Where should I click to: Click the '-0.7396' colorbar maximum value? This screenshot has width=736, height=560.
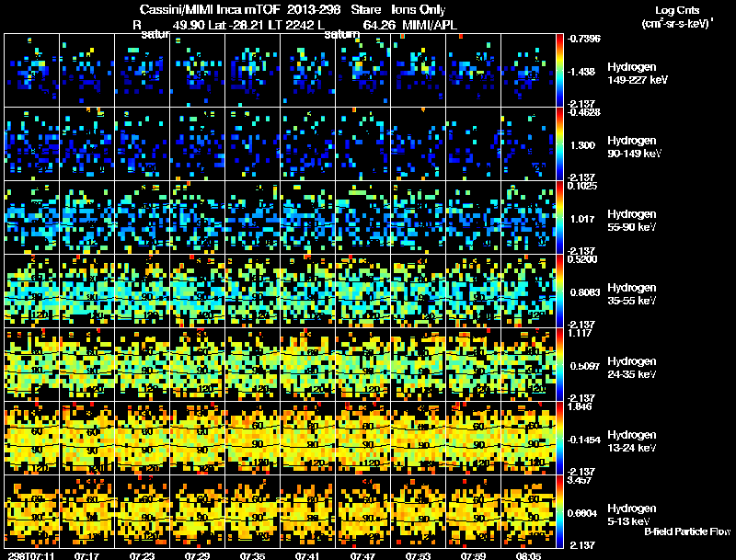click(583, 39)
